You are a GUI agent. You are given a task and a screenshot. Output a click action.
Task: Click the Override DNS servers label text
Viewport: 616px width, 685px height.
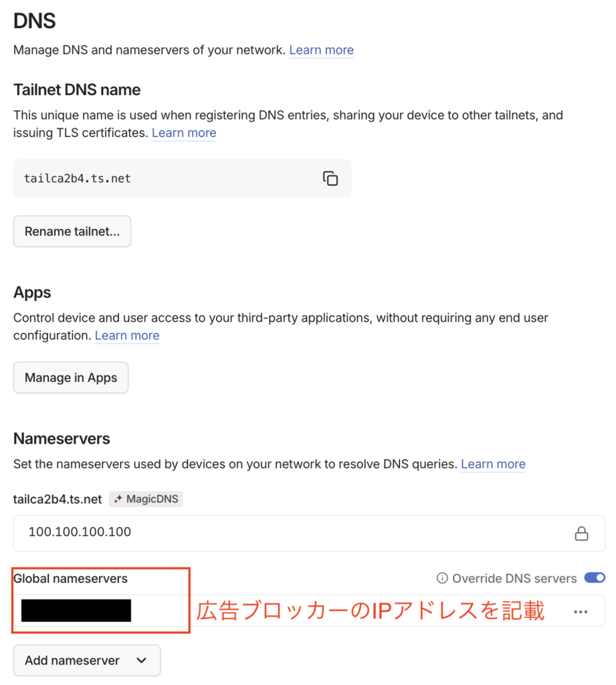(514, 578)
